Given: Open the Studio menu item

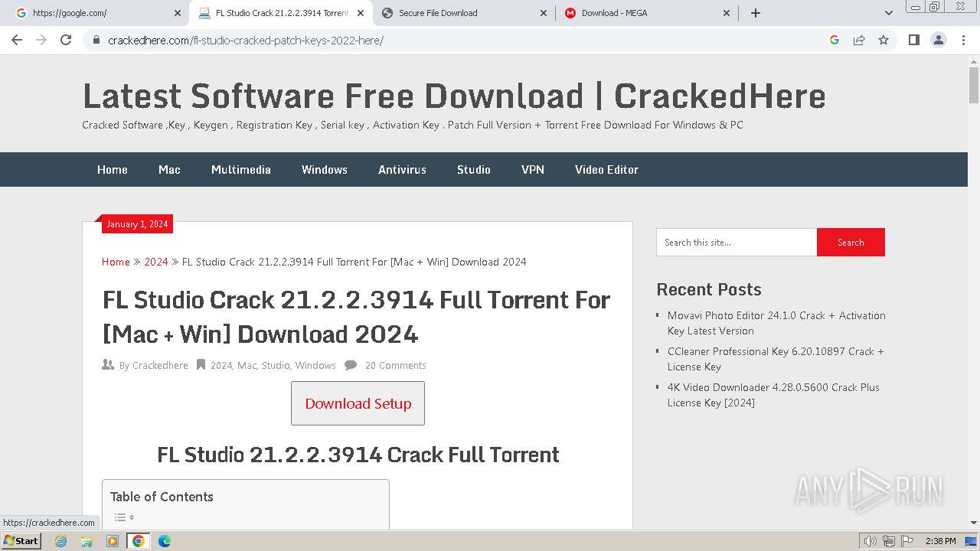Looking at the screenshot, I should [x=474, y=170].
